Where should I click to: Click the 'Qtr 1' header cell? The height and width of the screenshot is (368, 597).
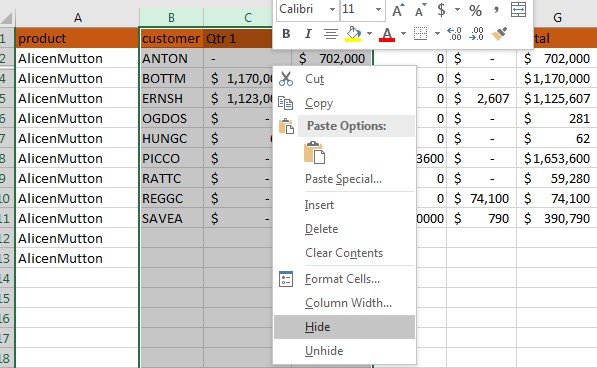click(x=238, y=38)
